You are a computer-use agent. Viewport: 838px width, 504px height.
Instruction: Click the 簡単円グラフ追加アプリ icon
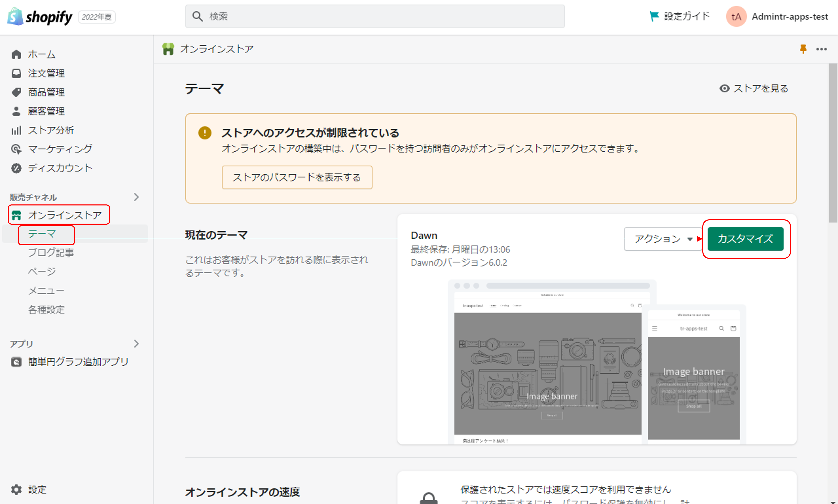(16, 362)
